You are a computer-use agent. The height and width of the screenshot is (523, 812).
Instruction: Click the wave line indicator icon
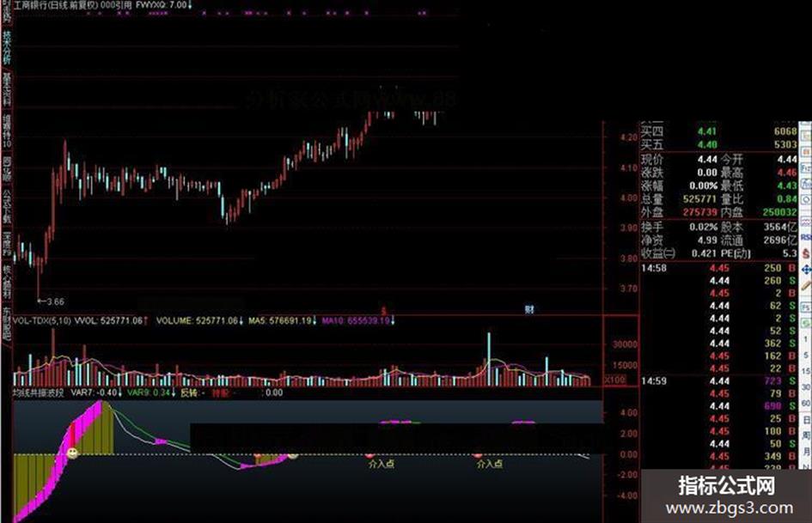point(806,221)
